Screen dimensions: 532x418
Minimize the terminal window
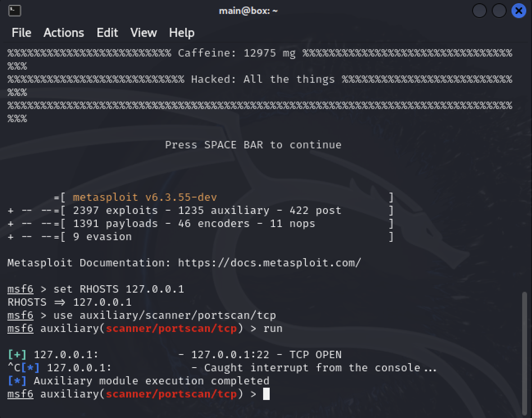[479, 11]
